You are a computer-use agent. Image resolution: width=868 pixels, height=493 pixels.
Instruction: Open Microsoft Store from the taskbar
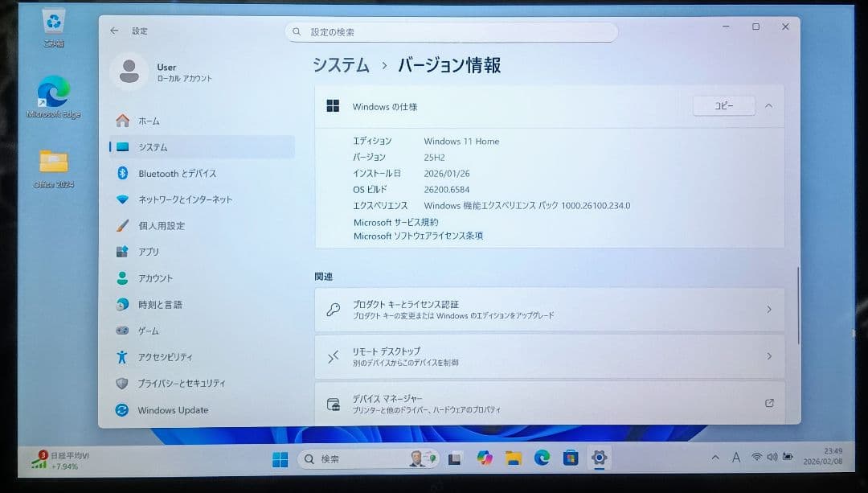click(571, 458)
